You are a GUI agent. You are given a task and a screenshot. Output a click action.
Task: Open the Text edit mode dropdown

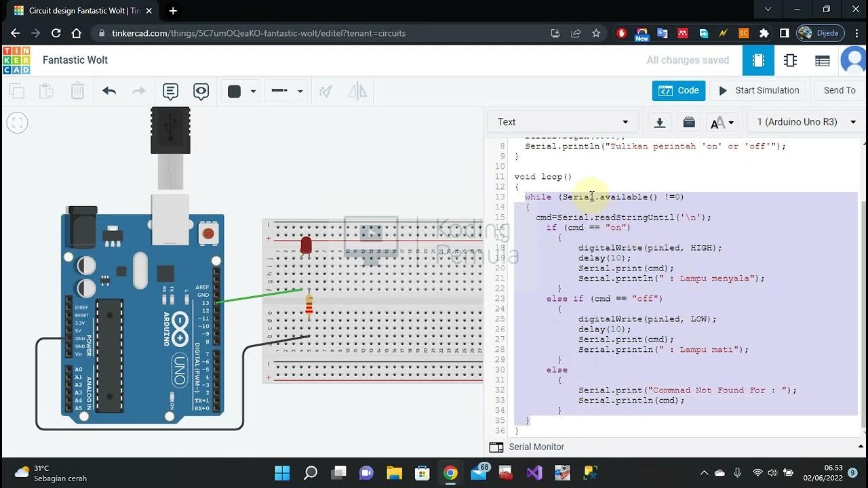point(562,122)
